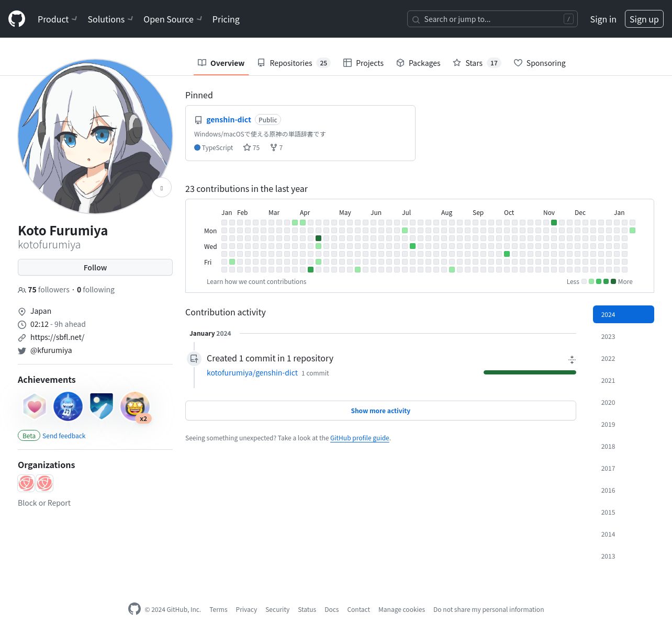Show contributions for 2015
Viewport: 672px width, 637px height.
coord(623,512)
